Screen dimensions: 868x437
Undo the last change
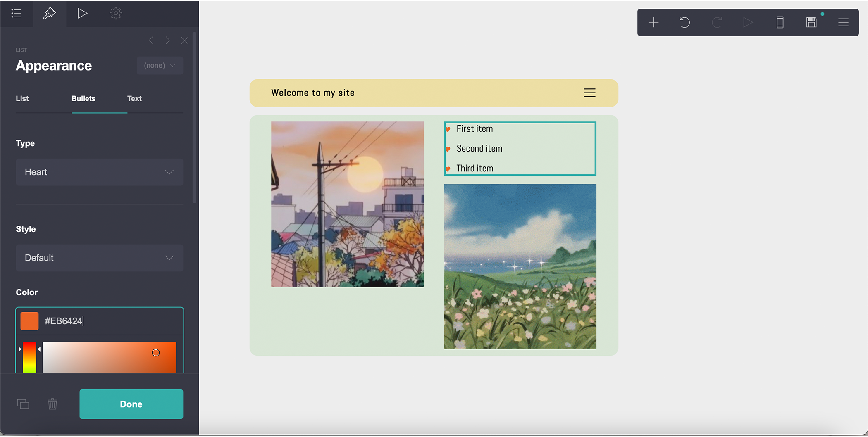point(685,22)
